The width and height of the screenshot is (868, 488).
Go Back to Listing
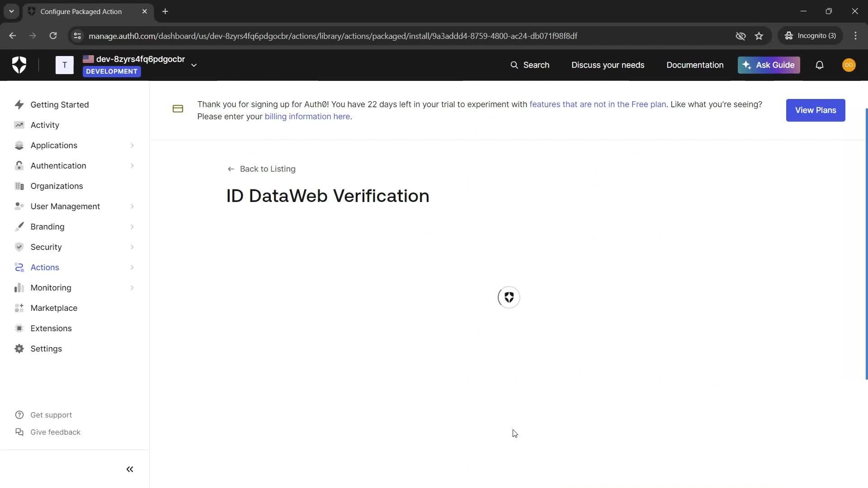point(261,169)
